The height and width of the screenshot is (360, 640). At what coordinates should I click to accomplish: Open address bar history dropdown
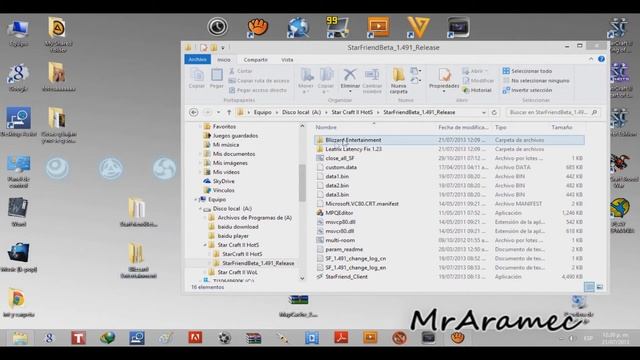pyautogui.click(x=484, y=112)
